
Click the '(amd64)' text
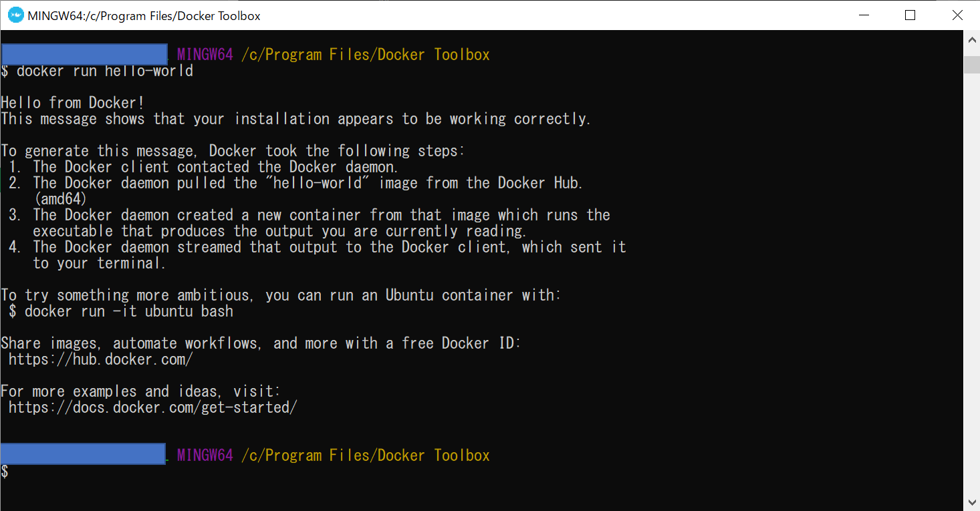59,199
